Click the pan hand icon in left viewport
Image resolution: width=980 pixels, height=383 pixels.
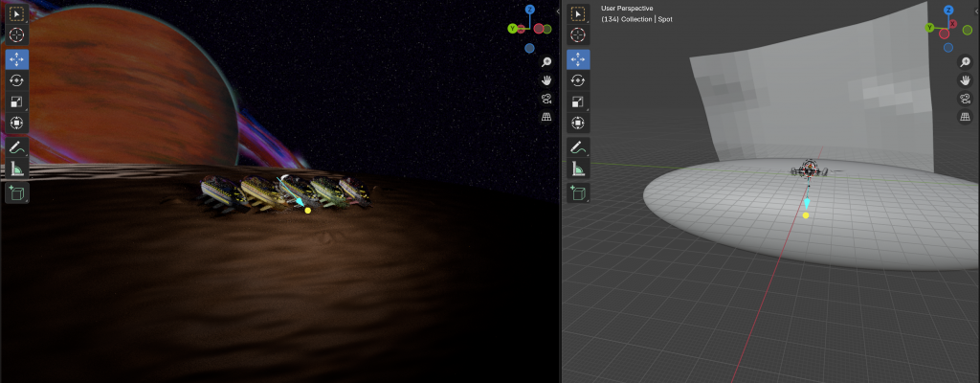click(x=546, y=80)
